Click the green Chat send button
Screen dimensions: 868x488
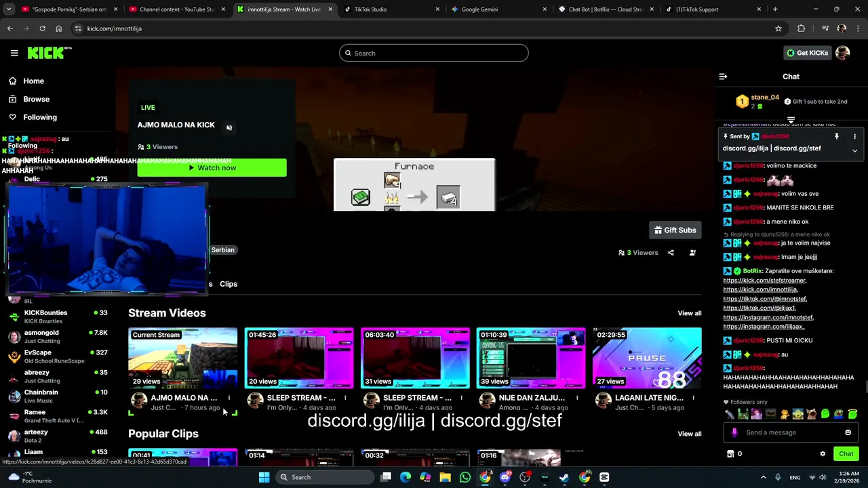[x=846, y=453]
